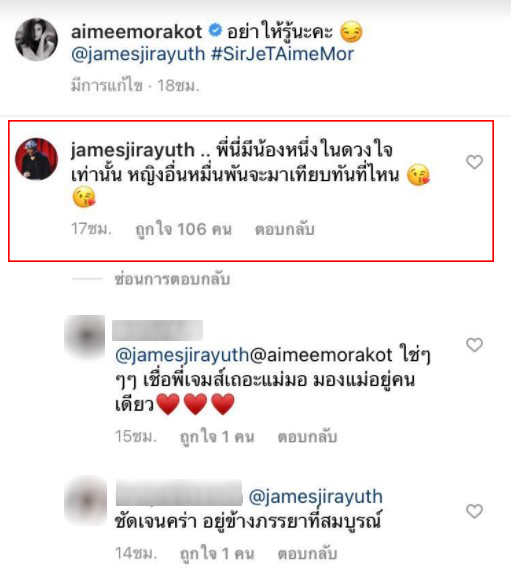511x578 pixels.
Task: Open @jamesjirayuth mention in the caption
Action: (138, 54)
